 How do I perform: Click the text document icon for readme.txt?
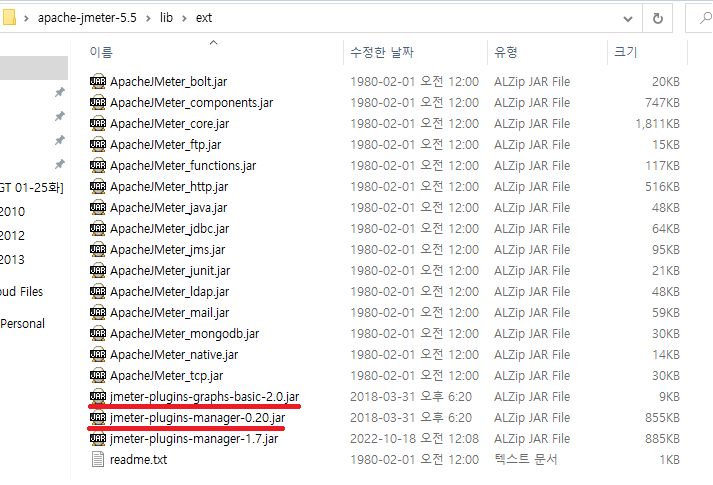(x=98, y=459)
